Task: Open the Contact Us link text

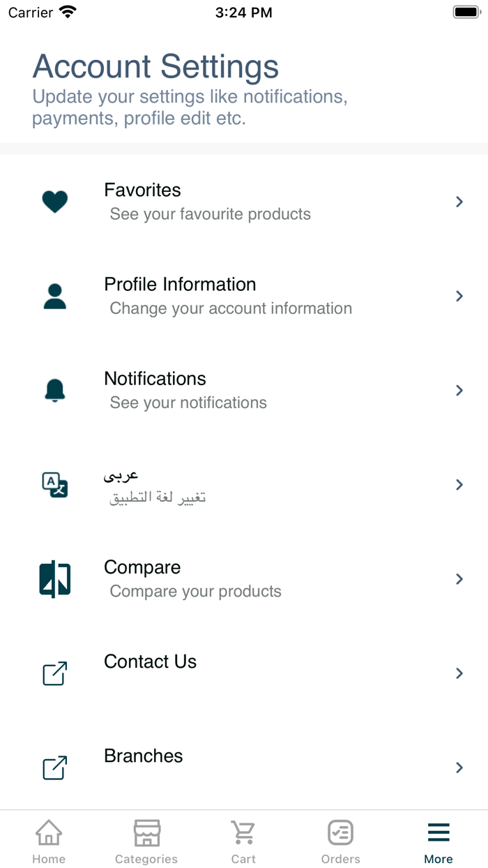Action: click(x=151, y=661)
